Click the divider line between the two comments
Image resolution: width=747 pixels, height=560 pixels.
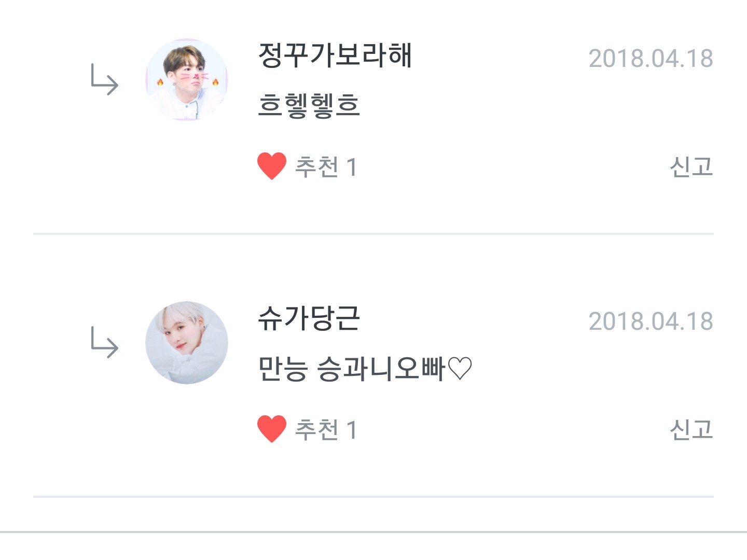click(x=374, y=234)
